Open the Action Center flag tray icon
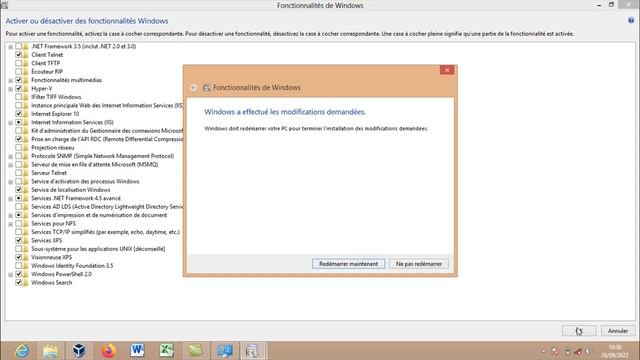640x360 pixels. 555,351
